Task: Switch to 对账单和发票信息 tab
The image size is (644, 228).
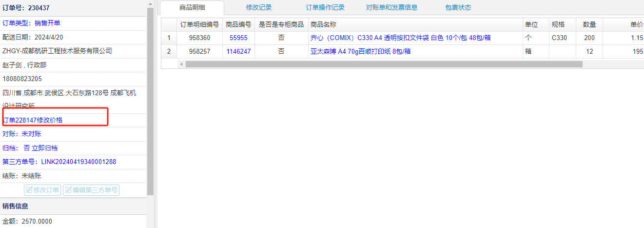Action: 391,7
